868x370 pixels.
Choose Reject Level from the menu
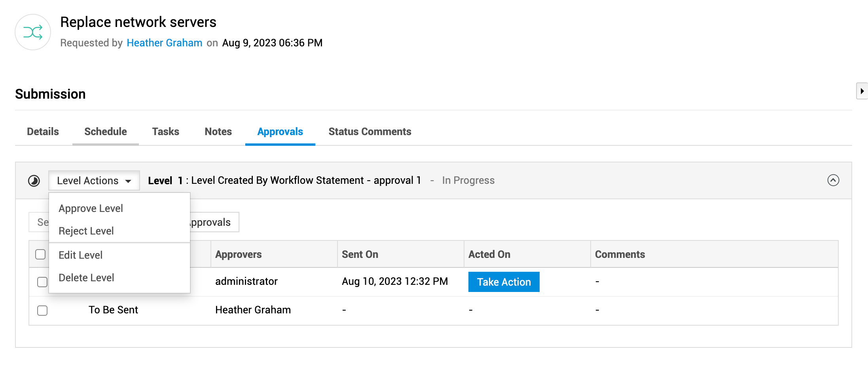coord(86,231)
